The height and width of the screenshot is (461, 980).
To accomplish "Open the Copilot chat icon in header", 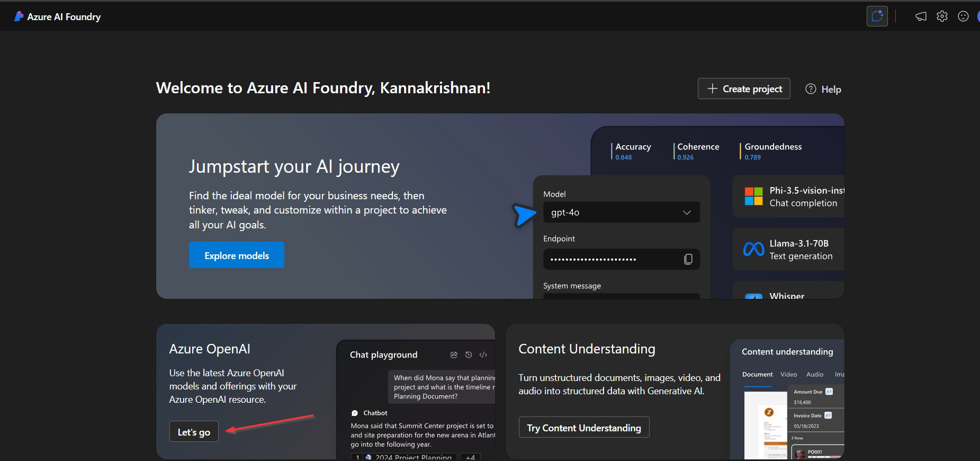I will tap(877, 16).
